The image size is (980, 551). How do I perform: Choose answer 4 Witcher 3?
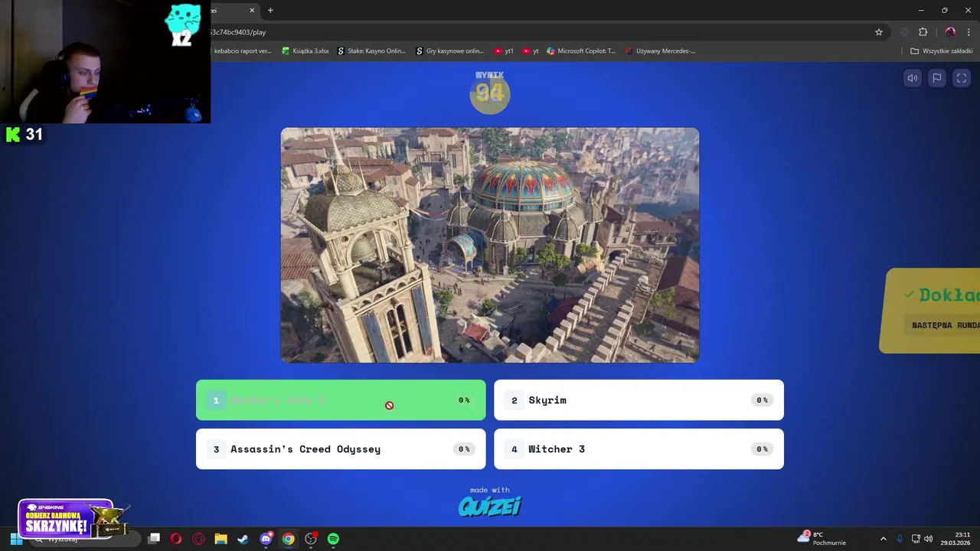point(639,449)
